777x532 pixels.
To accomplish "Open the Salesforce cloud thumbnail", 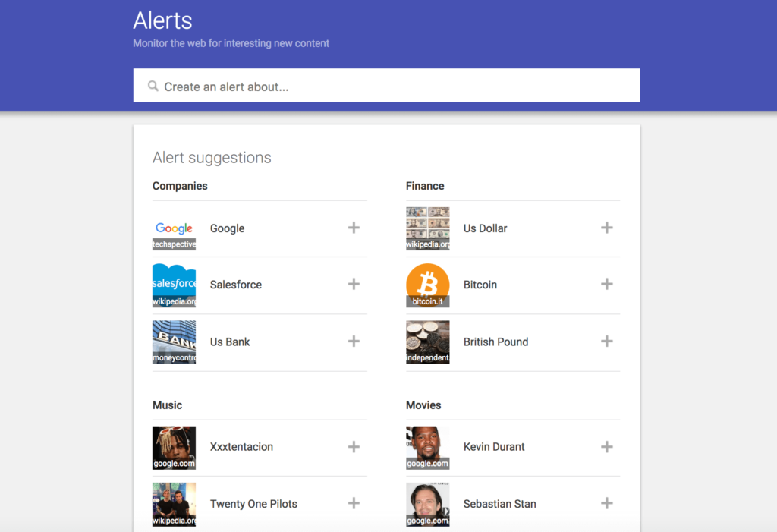I will [174, 285].
